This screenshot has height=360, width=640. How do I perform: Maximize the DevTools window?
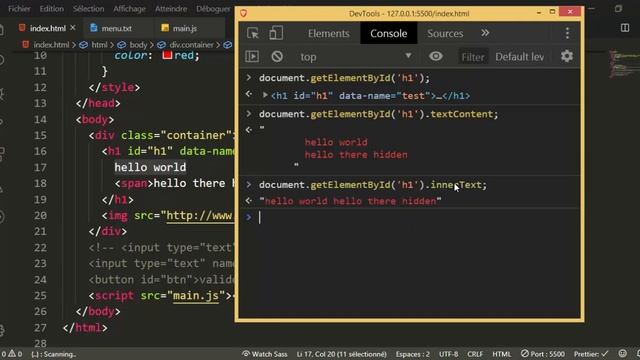(x=552, y=12)
